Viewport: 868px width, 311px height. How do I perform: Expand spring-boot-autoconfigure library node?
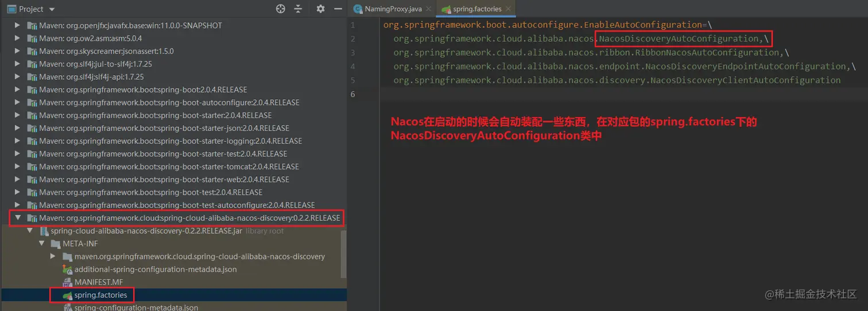click(17, 102)
